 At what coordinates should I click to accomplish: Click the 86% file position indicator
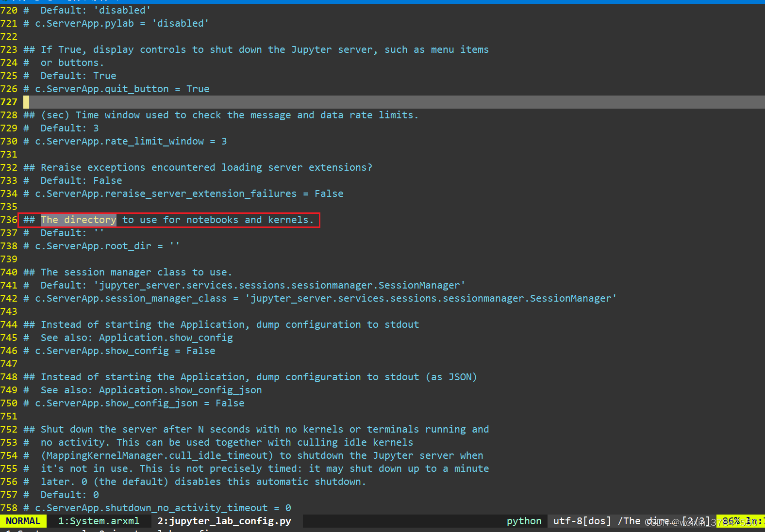click(731, 521)
